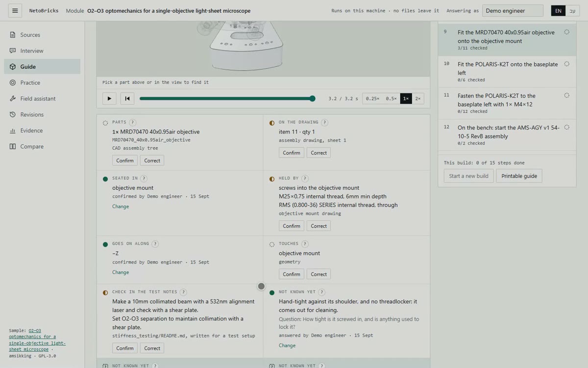588x368 pixels.
Task: Restart animation with skip-to-start icon
Action: point(127,99)
